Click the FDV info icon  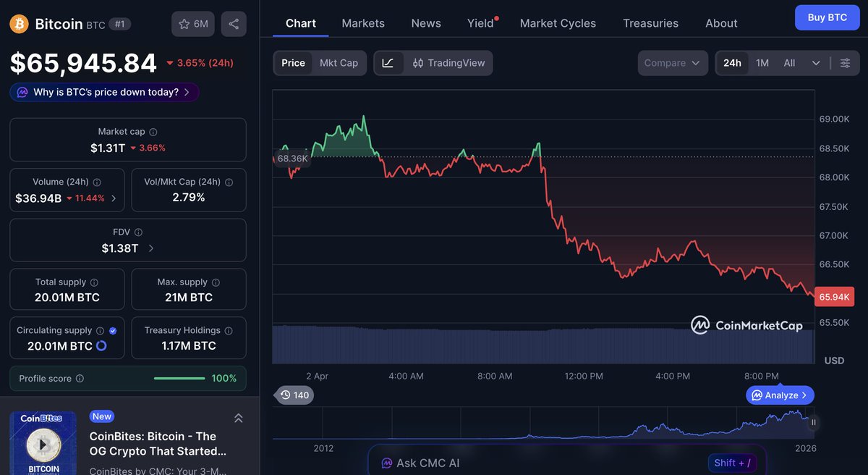coord(138,232)
